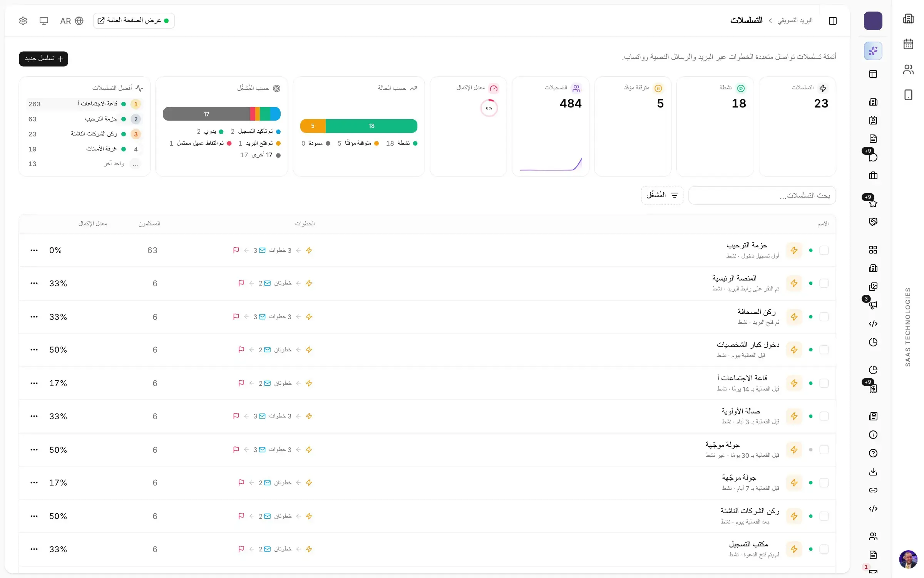Screen dimensions: 924x578
Task: Click the تسلسل جديد new sequence button
Action: click(44, 59)
